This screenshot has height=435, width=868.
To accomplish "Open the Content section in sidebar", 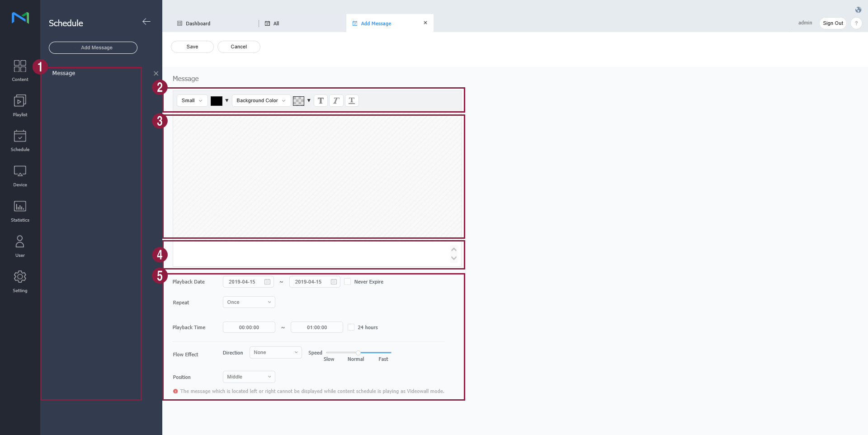I will [19, 70].
